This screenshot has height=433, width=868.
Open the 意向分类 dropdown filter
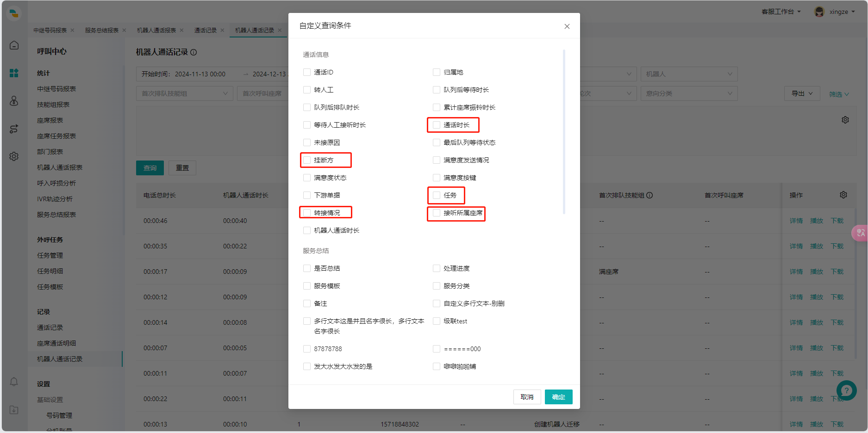coord(689,93)
